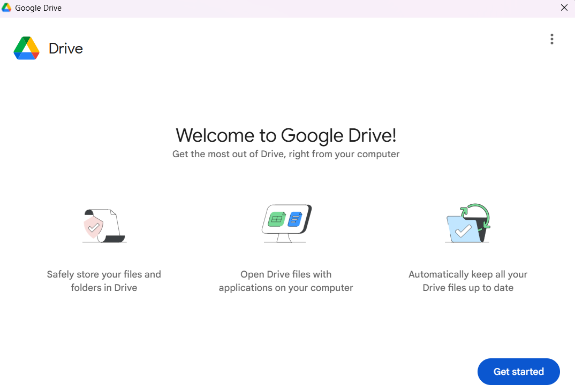Click the Get started button
Viewport: 575px width, 392px height.
tap(519, 372)
